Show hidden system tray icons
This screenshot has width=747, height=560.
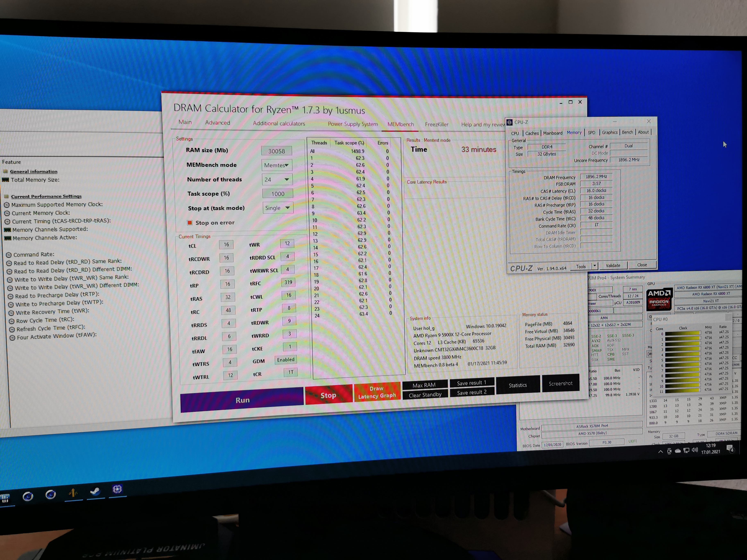tap(661, 452)
